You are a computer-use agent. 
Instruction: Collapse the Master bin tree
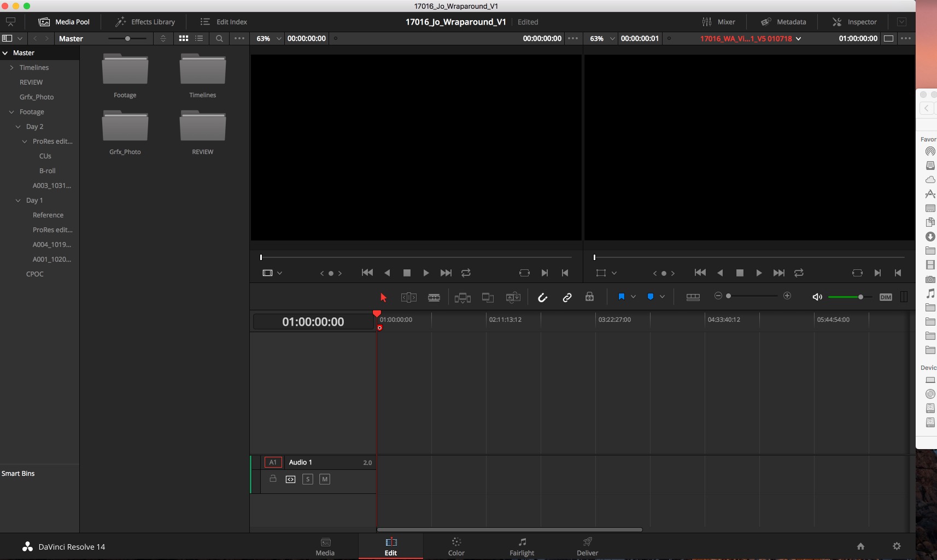[5, 53]
